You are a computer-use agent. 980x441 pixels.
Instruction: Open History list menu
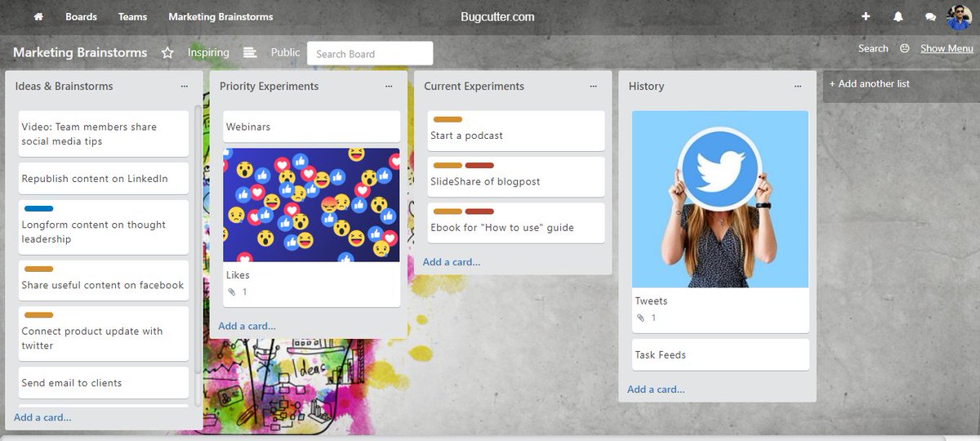[x=798, y=86]
